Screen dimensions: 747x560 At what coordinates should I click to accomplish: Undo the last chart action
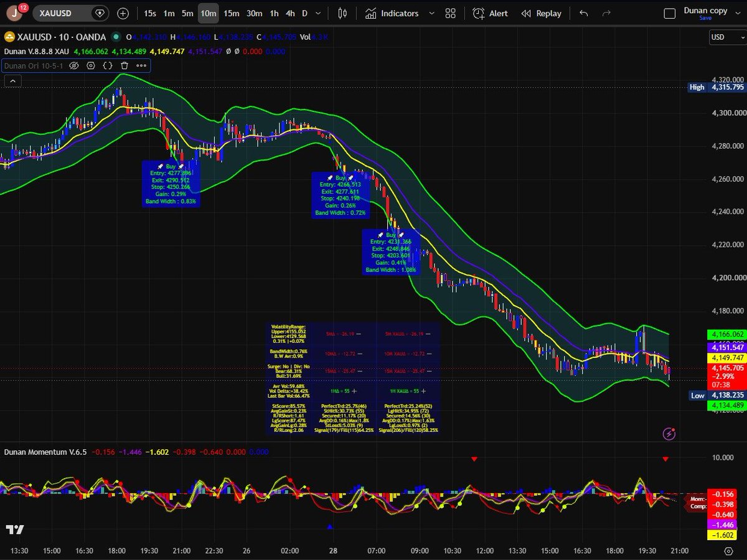(x=583, y=13)
